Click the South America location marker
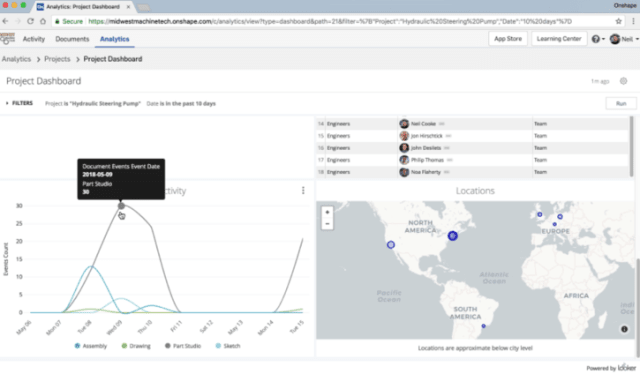 point(483,326)
